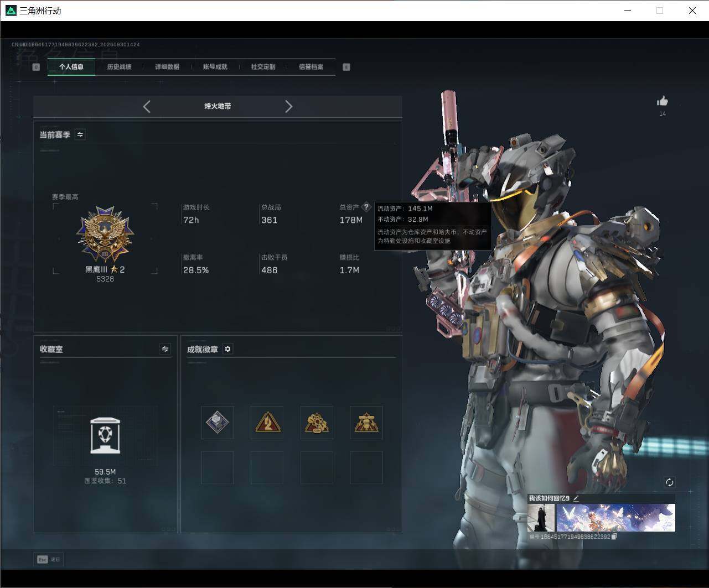Select the third gold achievement badge

pyautogui.click(x=317, y=423)
